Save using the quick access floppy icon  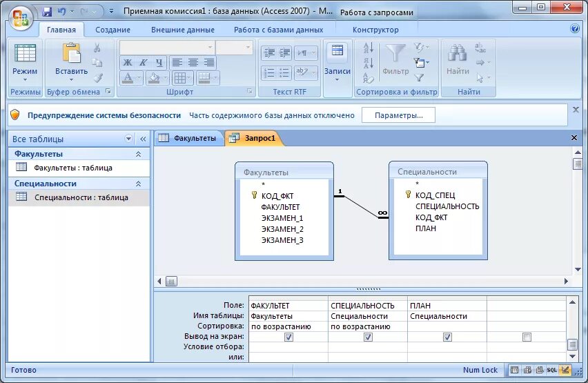[x=47, y=11]
